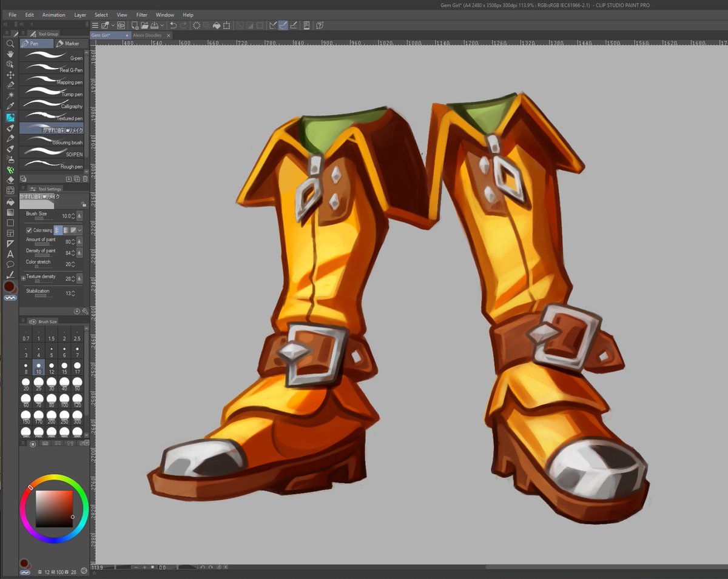Select the Correct line tool
This screenshot has width=728, height=579.
(10, 275)
